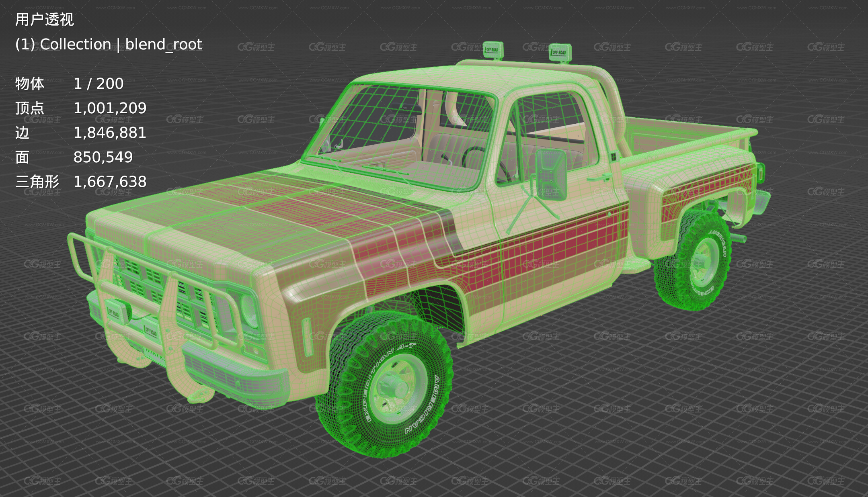Click the object count '1 / 200'
Image resolution: width=868 pixels, height=497 pixels.
pyautogui.click(x=98, y=84)
